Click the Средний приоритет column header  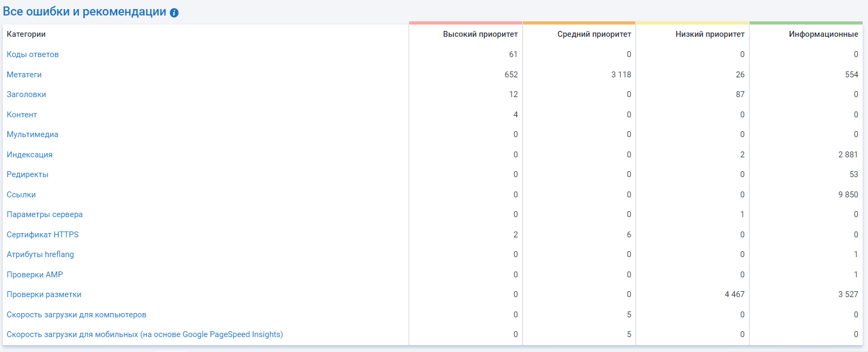[x=594, y=34]
